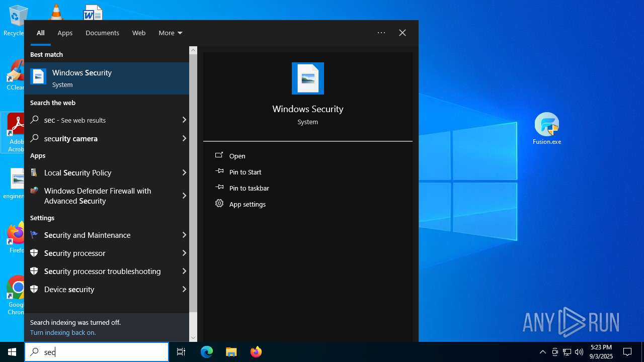Expand arrow for Device security
The height and width of the screenshot is (362, 644).
184,289
